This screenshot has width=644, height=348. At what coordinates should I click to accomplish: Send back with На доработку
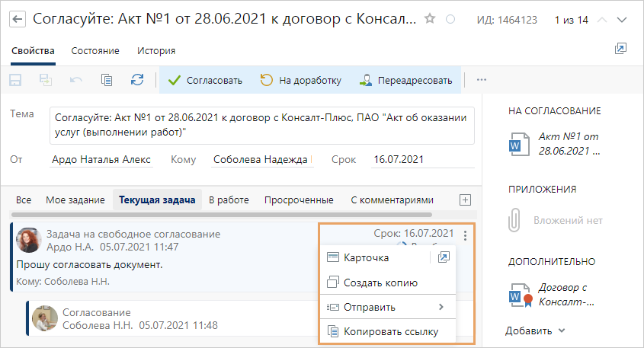301,80
